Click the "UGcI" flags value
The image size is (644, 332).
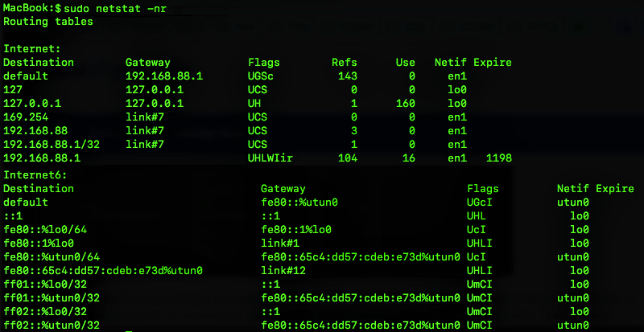(483, 203)
